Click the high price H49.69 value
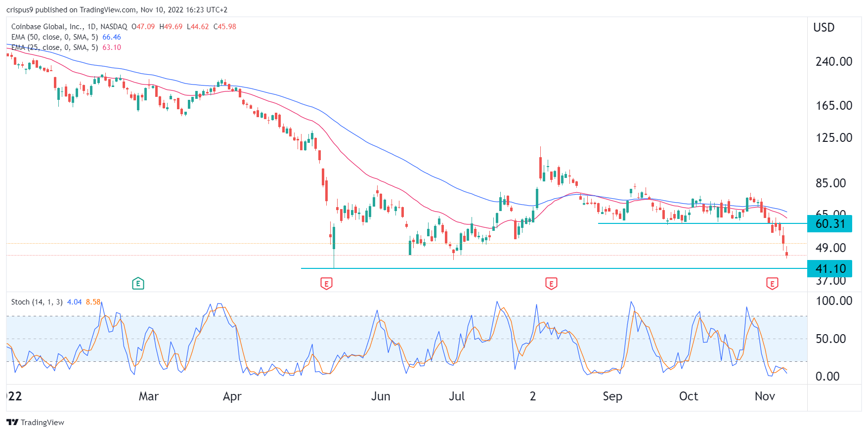Image resolution: width=868 pixels, height=433 pixels. pos(171,27)
